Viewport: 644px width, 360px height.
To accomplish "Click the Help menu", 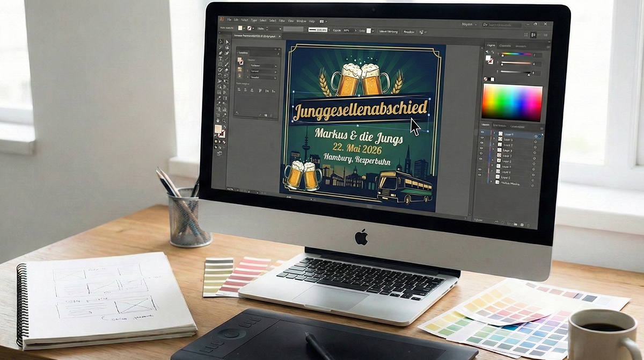I will [x=312, y=21].
